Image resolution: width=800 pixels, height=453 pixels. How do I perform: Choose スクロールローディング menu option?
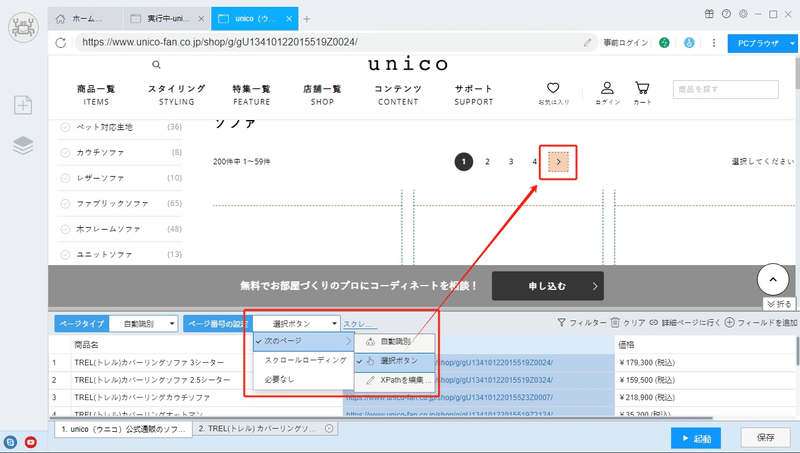(304, 360)
